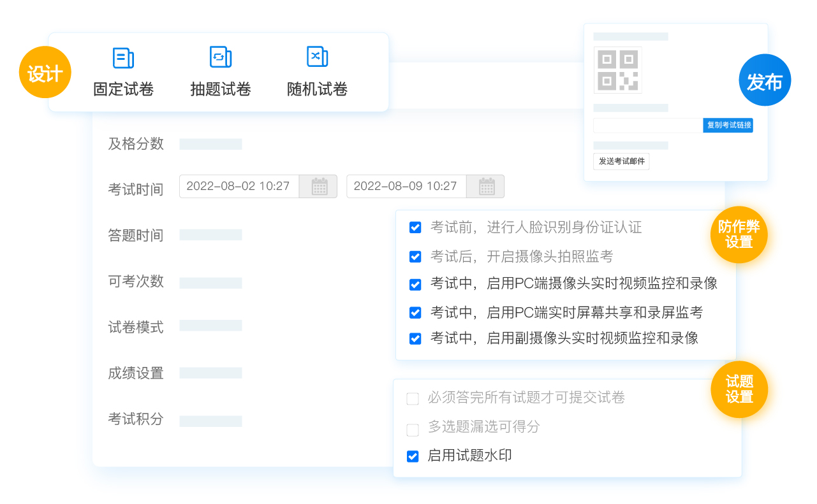Click the start time field 2022-08-02 10:27

pyautogui.click(x=239, y=187)
